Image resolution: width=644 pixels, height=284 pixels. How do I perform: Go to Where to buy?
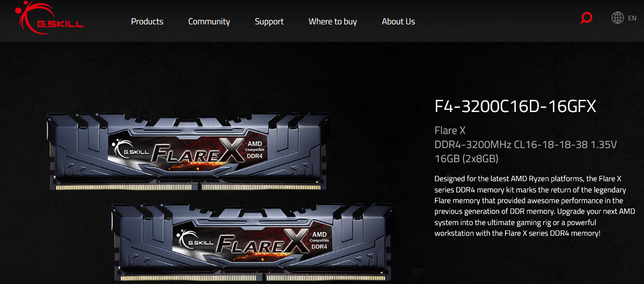coord(332,21)
